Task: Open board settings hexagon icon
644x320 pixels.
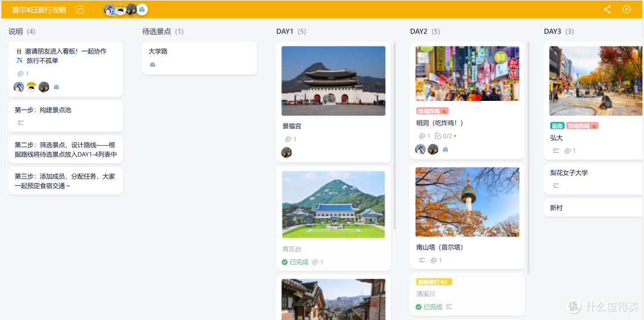Action: point(626,10)
